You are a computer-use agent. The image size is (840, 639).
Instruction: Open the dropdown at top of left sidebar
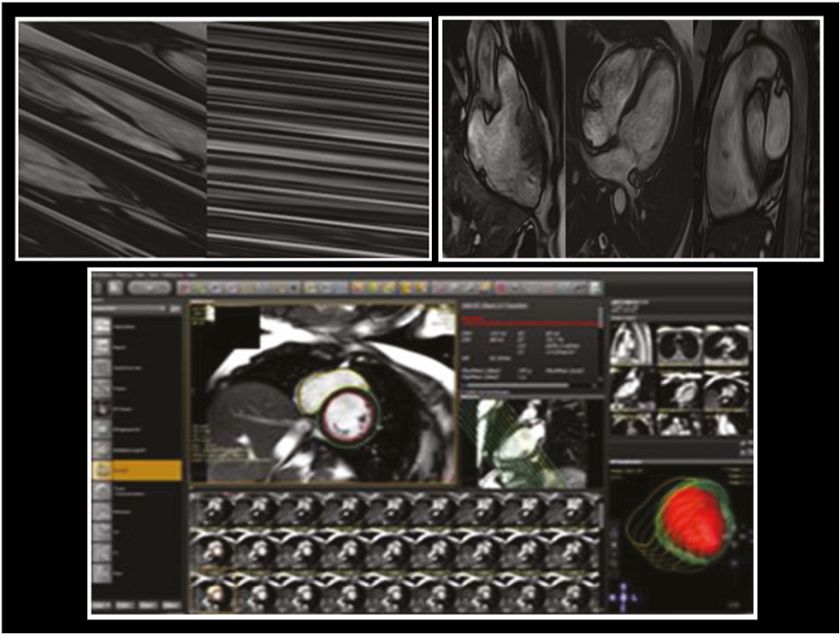[128, 308]
